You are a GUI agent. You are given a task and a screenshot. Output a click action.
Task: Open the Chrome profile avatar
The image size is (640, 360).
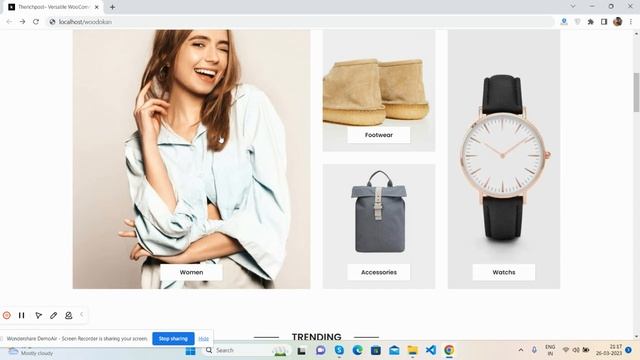pyautogui.click(x=618, y=22)
